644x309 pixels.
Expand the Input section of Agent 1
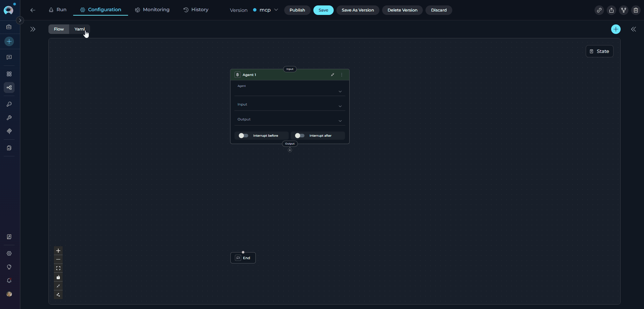click(x=340, y=106)
